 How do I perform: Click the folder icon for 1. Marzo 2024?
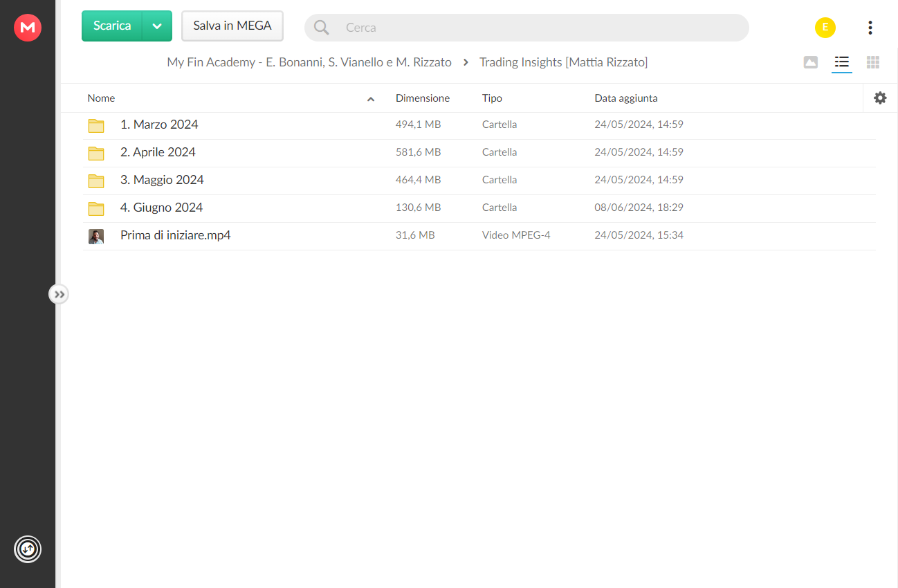coord(96,125)
